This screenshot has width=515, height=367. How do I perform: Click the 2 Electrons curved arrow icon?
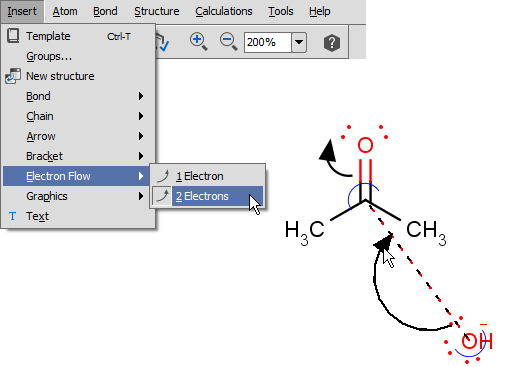(162, 196)
